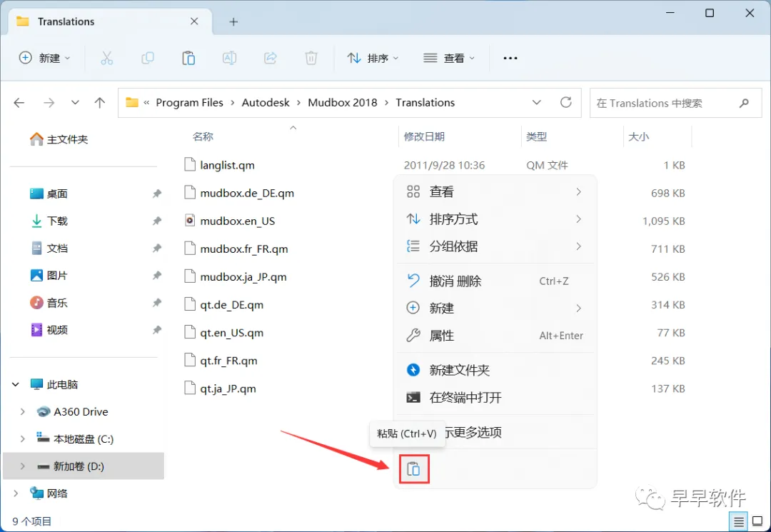Choose 撤消 删除 in context menu
This screenshot has height=532, width=771.
tap(495, 281)
